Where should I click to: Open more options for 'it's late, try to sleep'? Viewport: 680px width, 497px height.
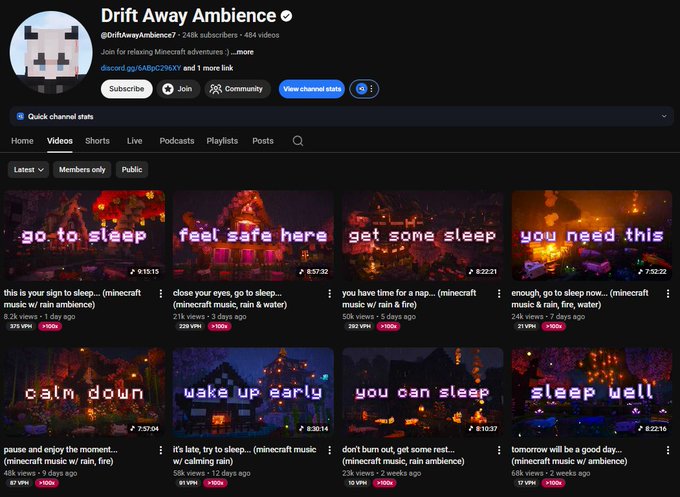(330, 450)
